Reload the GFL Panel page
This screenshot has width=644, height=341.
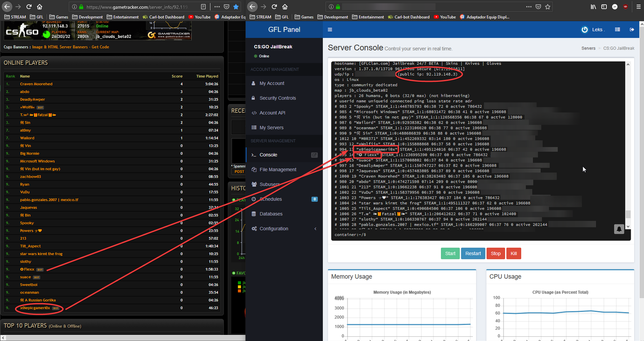[x=274, y=6]
